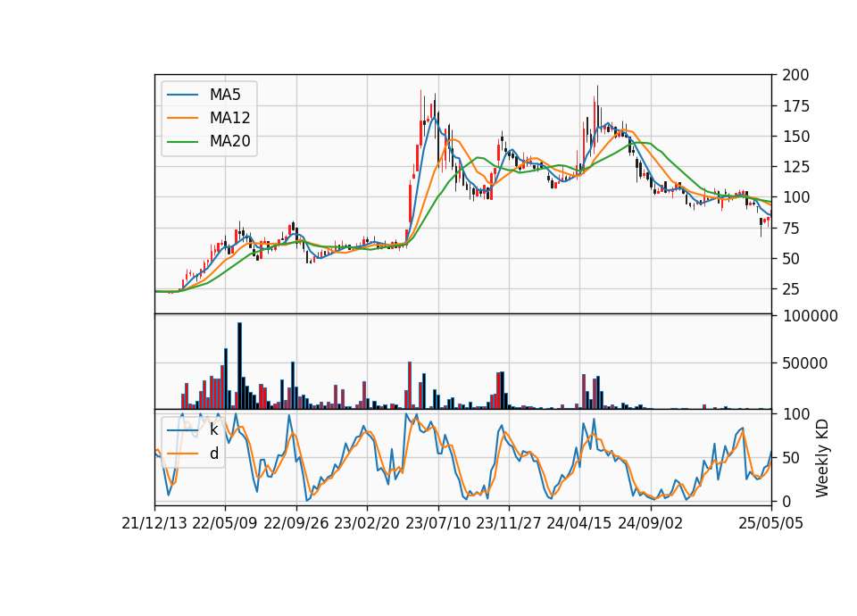The height and width of the screenshot is (616, 857).
Task: Click the orange d legend line sample
Action: [x=182, y=454]
